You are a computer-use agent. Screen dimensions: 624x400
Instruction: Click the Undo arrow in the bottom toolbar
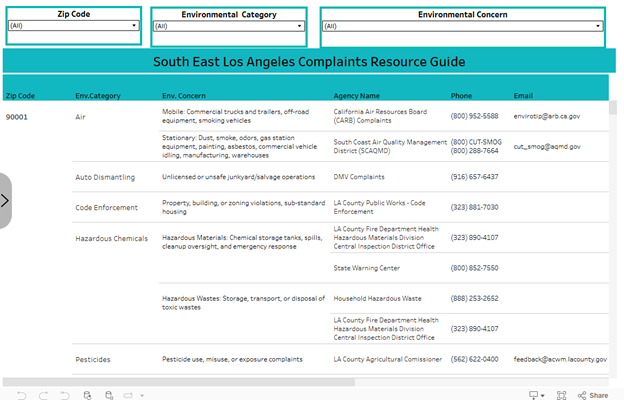click(x=21, y=395)
